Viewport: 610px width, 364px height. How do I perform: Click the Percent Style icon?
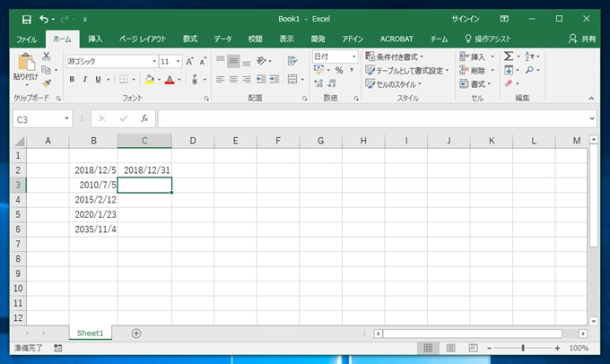[x=339, y=71]
